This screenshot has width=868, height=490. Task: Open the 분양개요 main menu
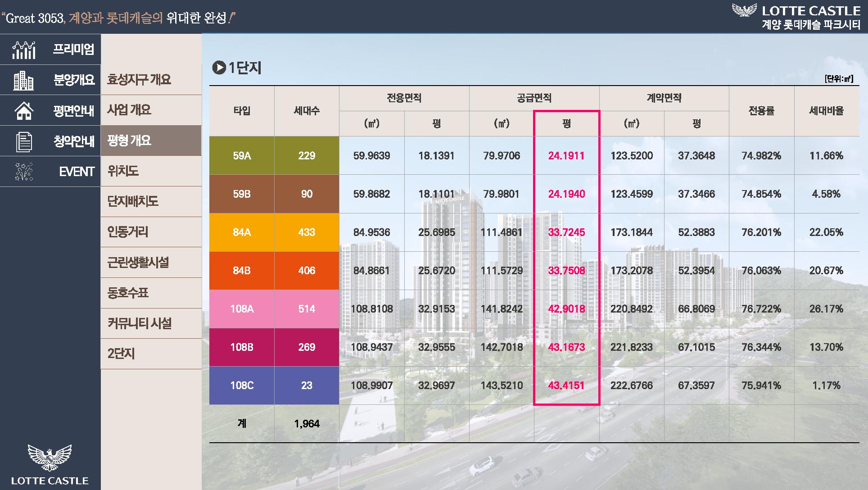(x=50, y=80)
